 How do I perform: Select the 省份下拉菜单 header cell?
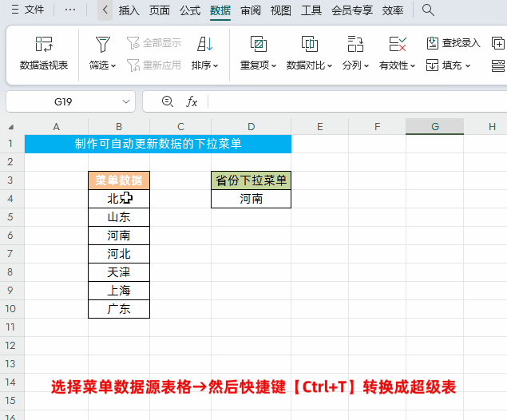click(252, 180)
